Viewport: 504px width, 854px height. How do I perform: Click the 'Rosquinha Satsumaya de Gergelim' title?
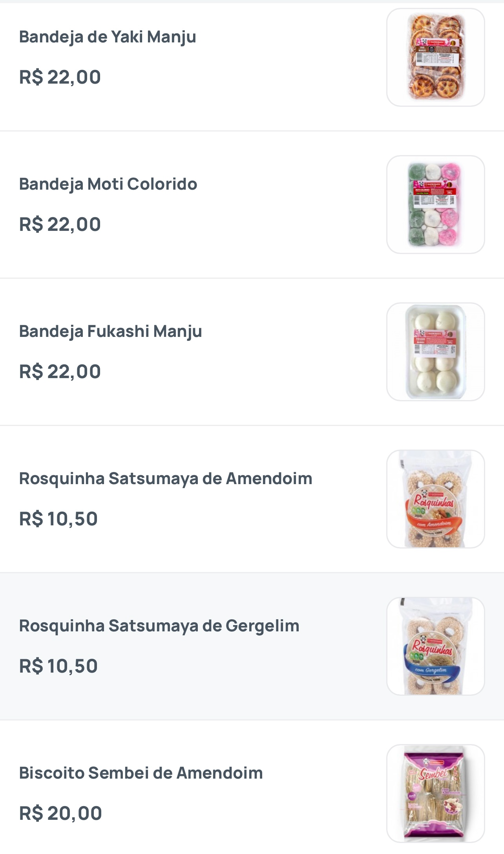159,626
